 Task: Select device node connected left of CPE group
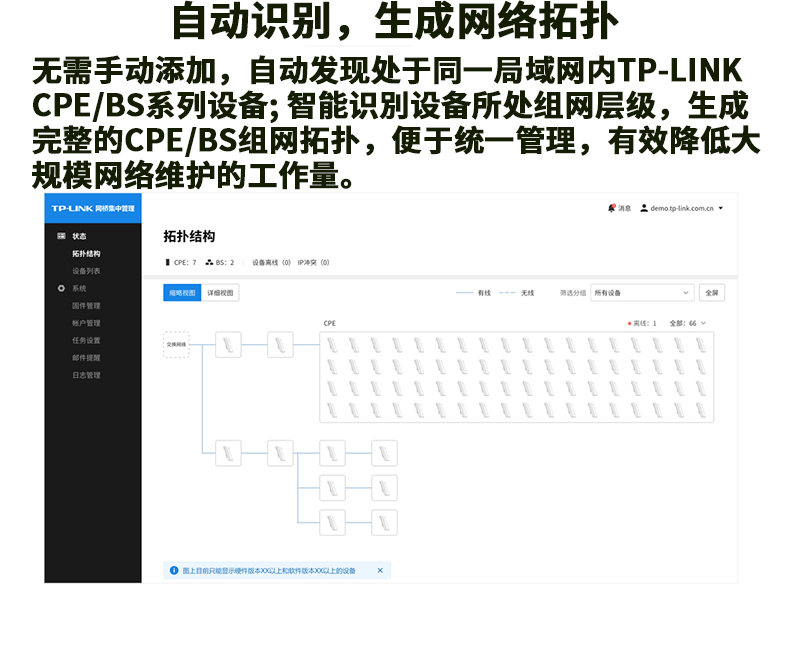[x=280, y=345]
